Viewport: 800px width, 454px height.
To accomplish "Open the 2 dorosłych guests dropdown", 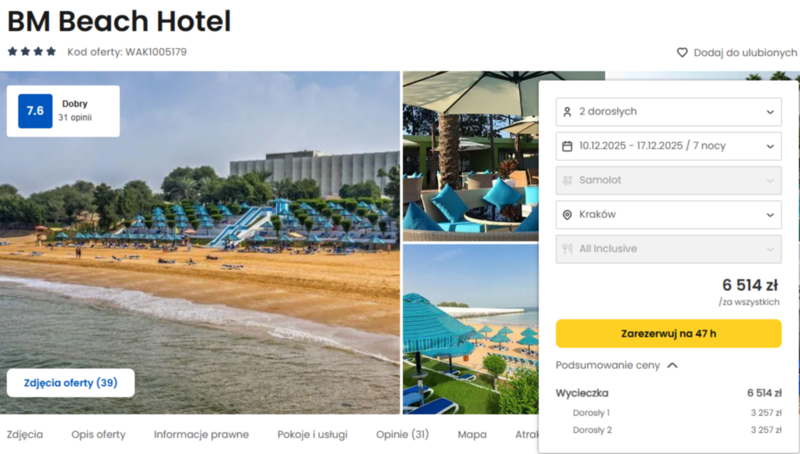I will tap(668, 112).
